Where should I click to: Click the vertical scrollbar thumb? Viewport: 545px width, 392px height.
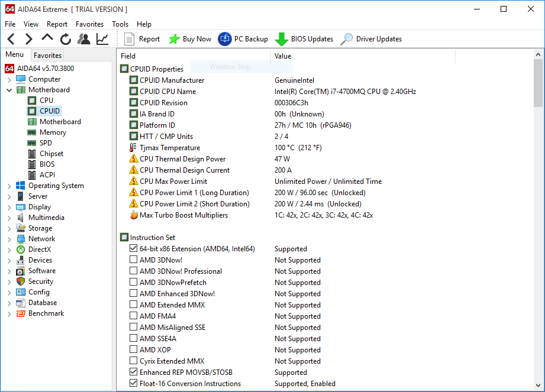[x=538, y=83]
